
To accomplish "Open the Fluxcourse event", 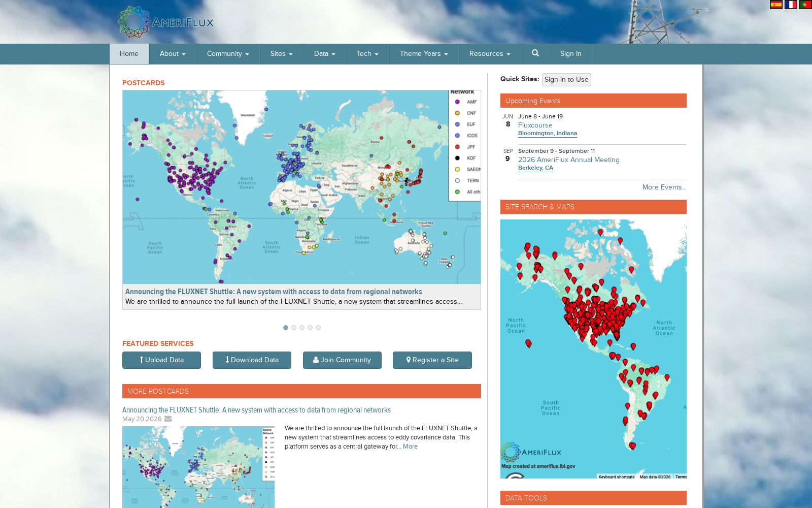I will [535, 125].
